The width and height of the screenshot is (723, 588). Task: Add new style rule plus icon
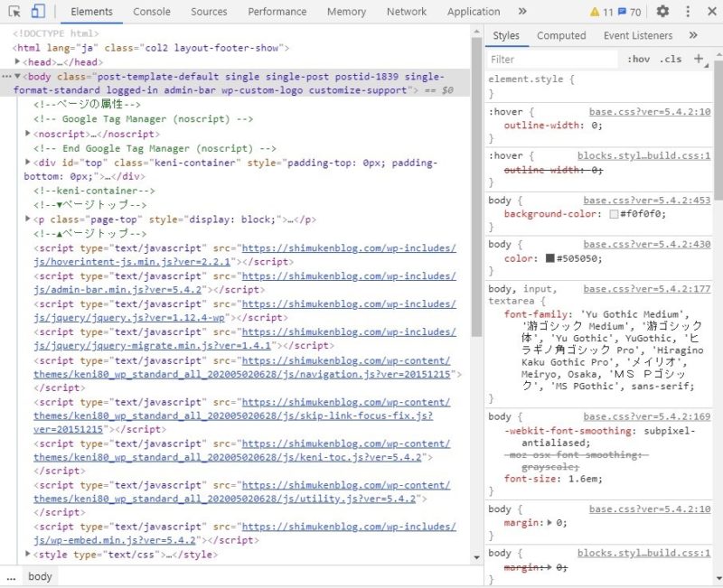coord(699,59)
